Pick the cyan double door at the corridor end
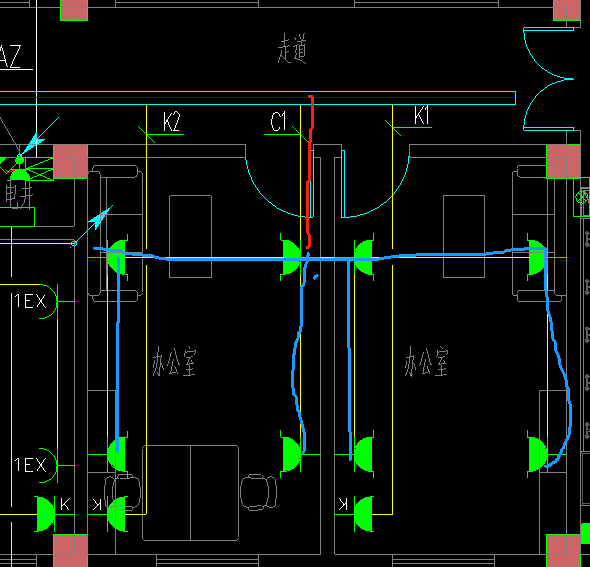This screenshot has width=590, height=567. tap(548, 79)
